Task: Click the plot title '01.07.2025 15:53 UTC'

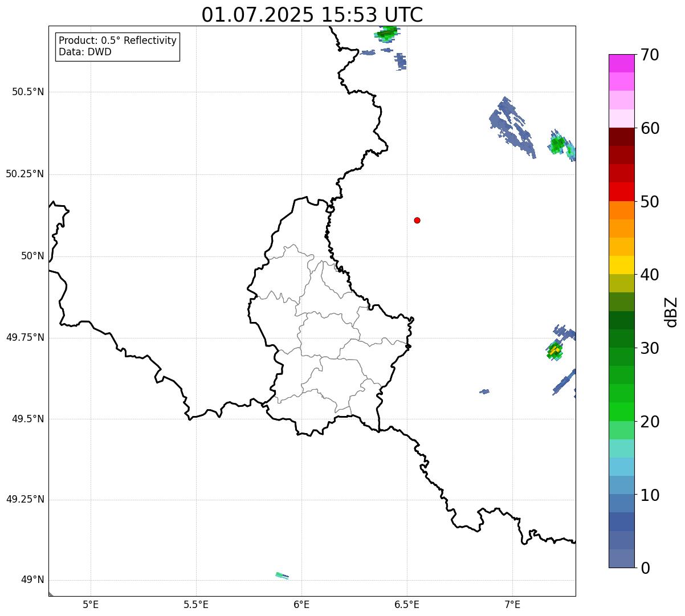Action: (x=312, y=14)
